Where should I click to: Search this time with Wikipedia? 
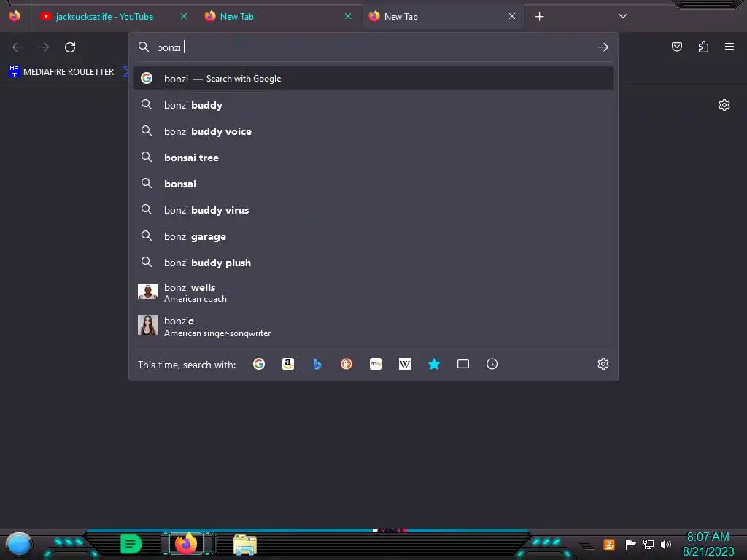(404, 364)
